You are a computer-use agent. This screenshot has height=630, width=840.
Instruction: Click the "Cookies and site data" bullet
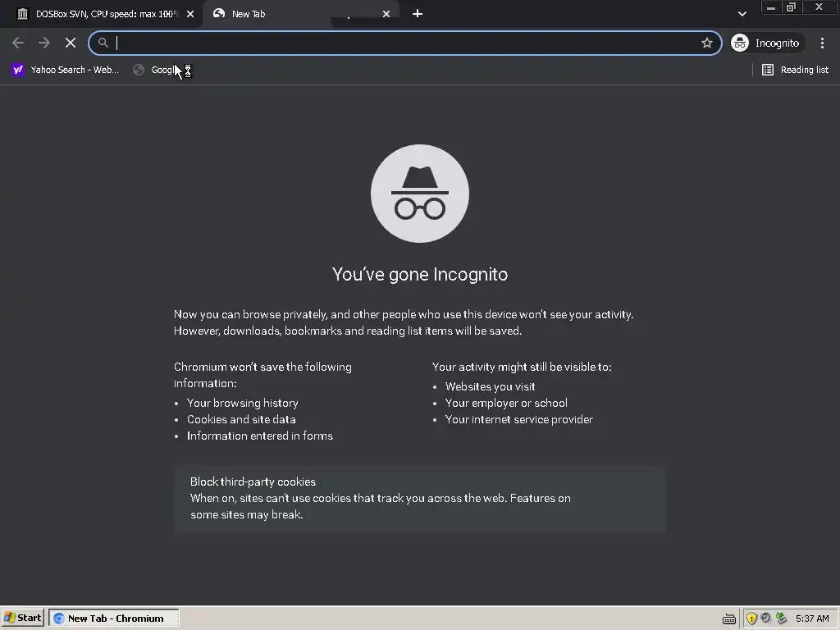pos(241,419)
